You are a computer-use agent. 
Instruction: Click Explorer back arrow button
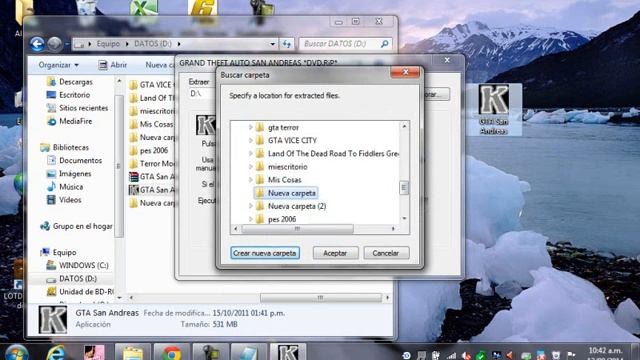37,44
